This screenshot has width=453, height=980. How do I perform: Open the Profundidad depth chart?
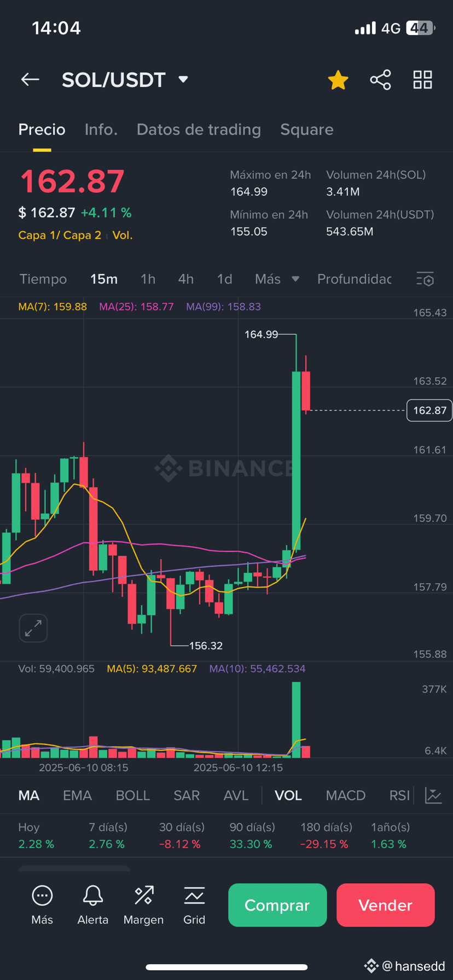pos(355,279)
